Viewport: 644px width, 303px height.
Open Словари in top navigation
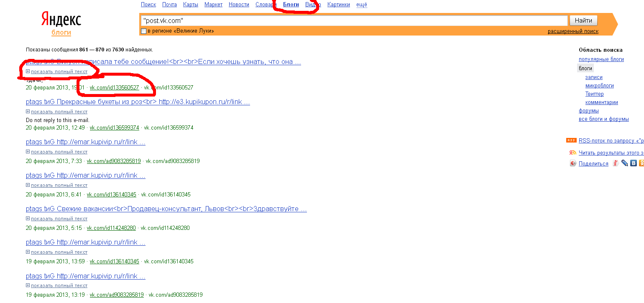266,5
